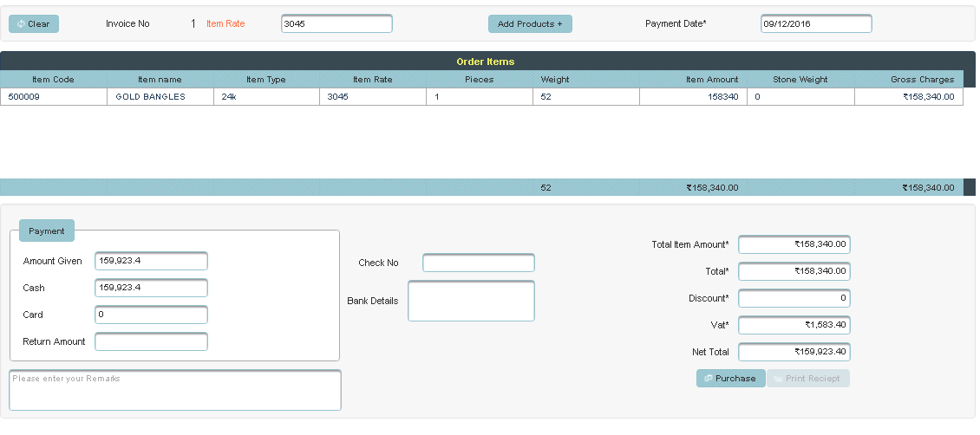
Task: Click the Clear button
Action: pos(34,24)
